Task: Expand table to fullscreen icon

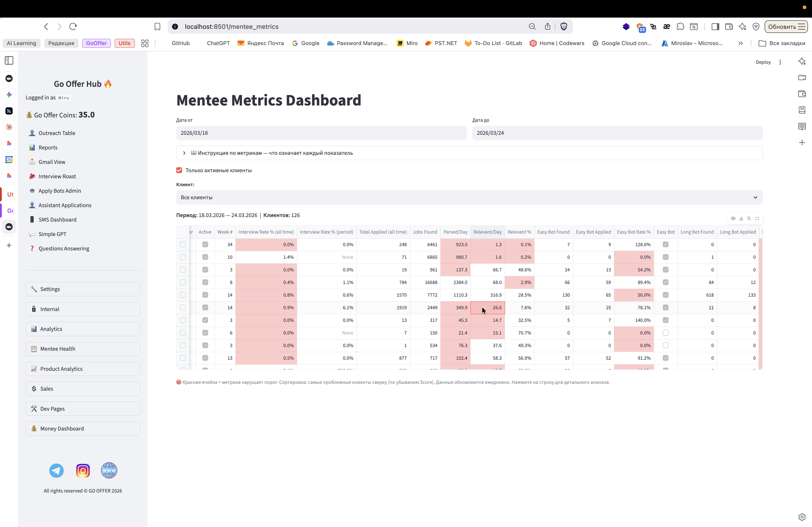Action: point(757,218)
